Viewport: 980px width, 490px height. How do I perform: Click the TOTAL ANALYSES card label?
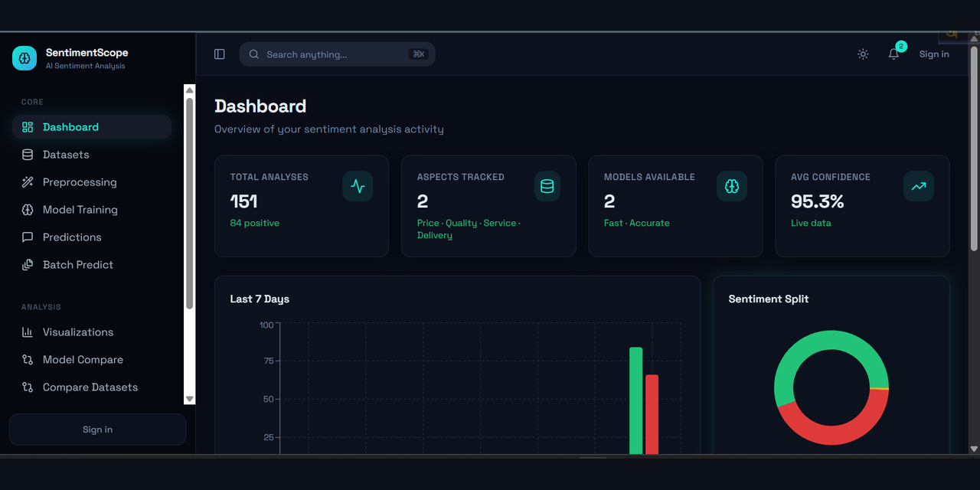tap(269, 177)
